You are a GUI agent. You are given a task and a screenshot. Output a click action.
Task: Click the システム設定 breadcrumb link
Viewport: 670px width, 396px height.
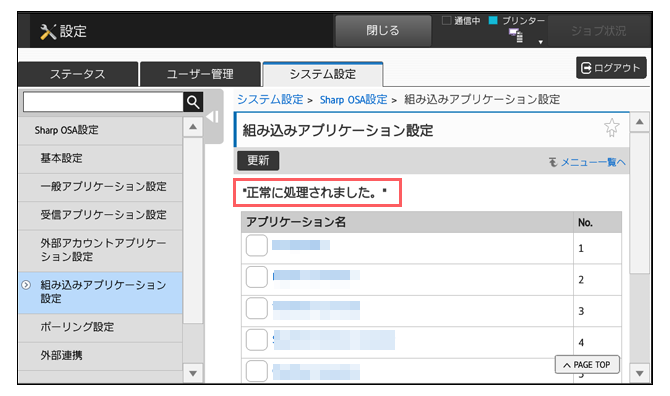coord(270,100)
